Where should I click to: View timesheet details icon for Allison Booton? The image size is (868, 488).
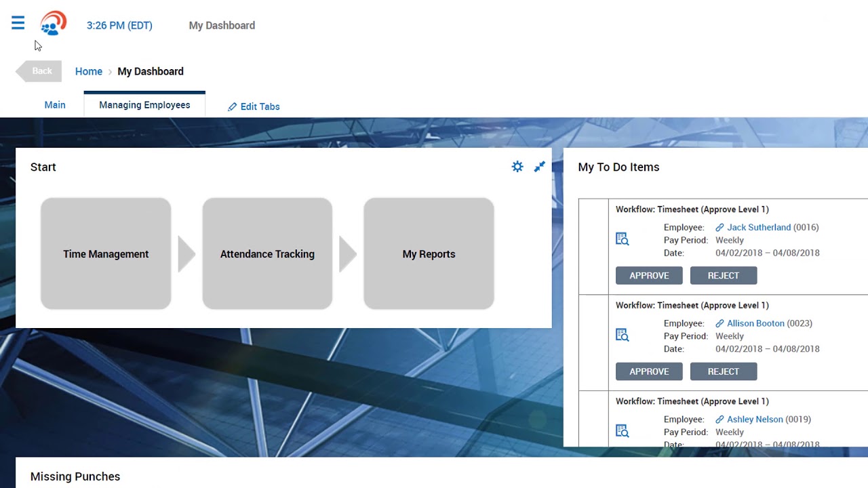point(622,335)
